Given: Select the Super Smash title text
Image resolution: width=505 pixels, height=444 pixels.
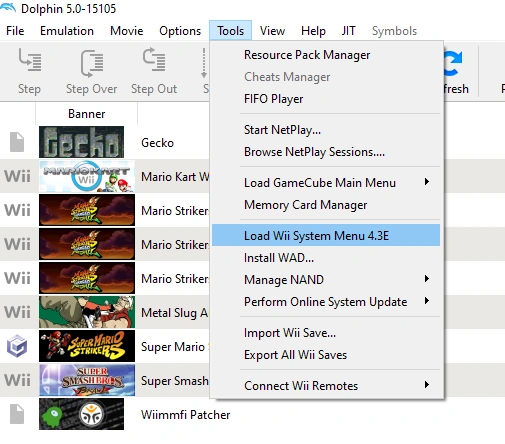Looking at the screenshot, I should 175,381.
